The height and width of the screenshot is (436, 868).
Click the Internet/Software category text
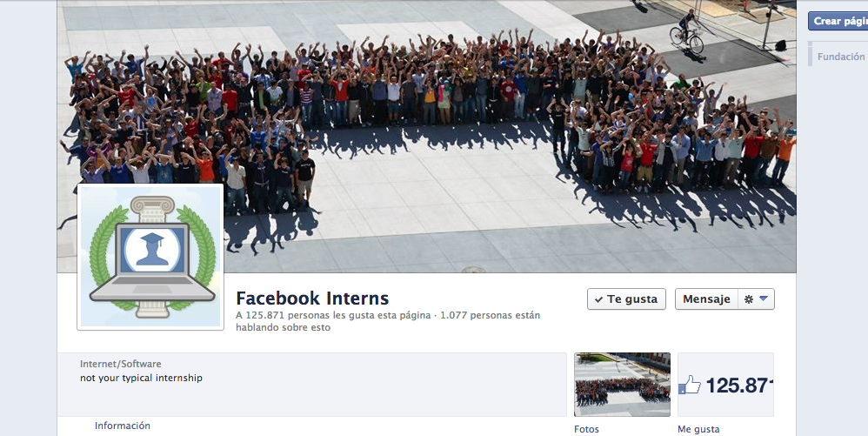[121, 364]
